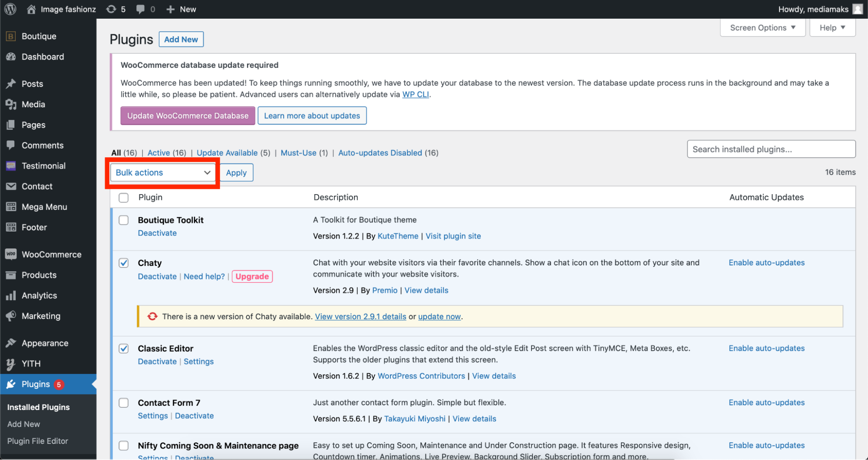Filter plugins by Update Available
This screenshot has height=460, width=868.
pos(227,153)
